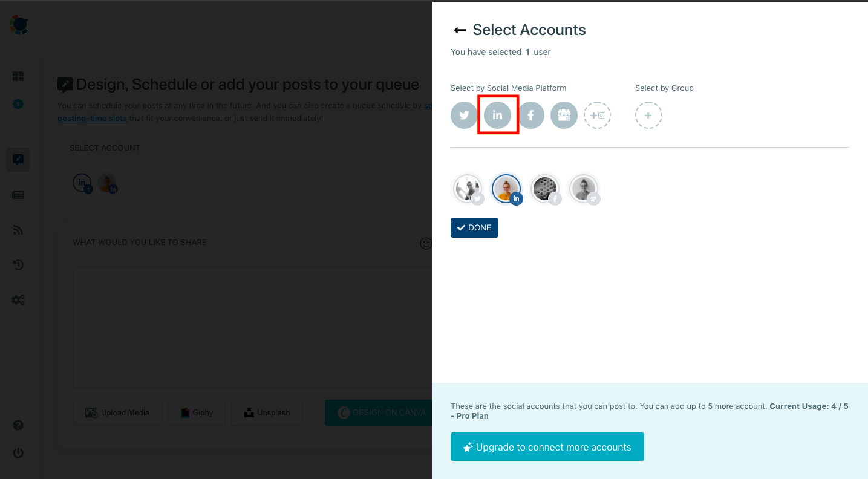Click the DONE button

pyautogui.click(x=474, y=227)
